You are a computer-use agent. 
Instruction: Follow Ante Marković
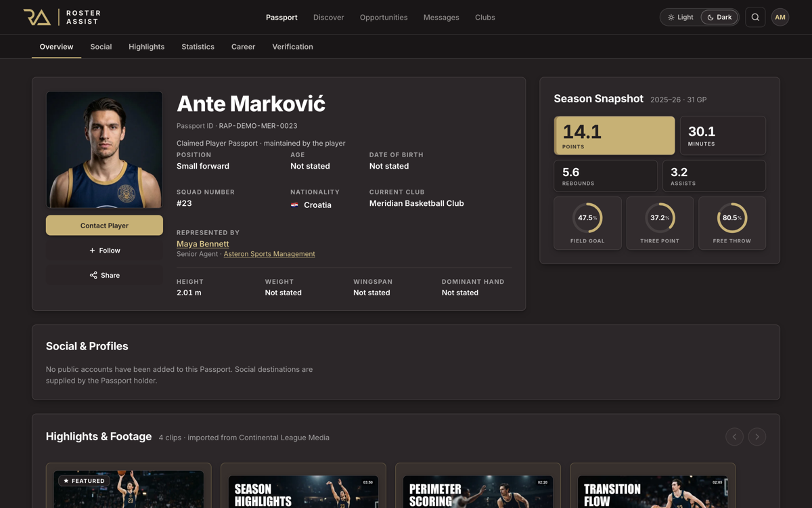(104, 251)
